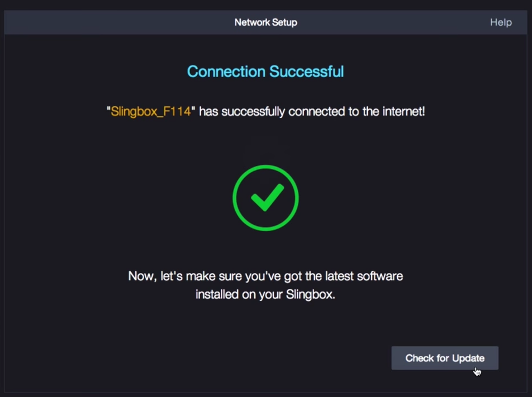Click the green checkmark success icon
This screenshot has width=532, height=397.
point(265,197)
